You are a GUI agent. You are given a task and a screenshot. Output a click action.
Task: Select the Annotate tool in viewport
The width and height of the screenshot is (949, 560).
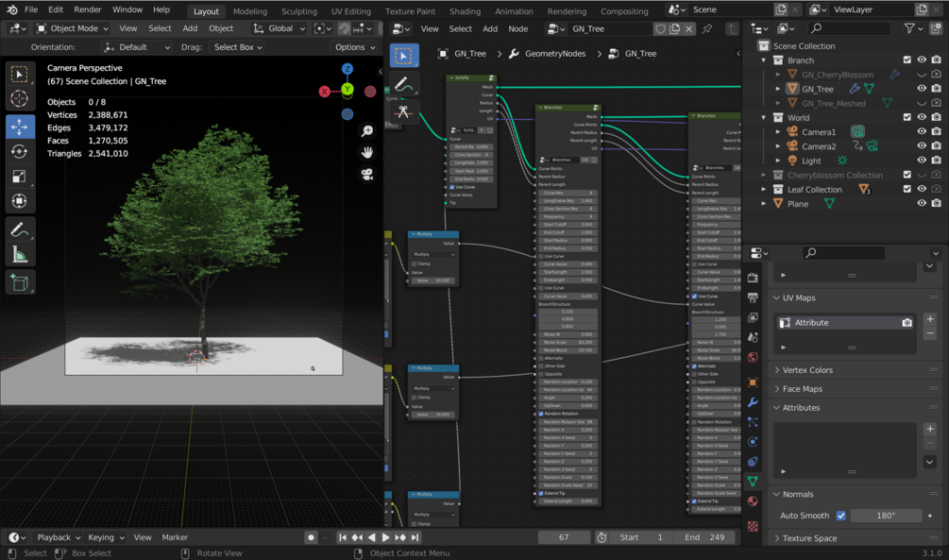[20, 230]
